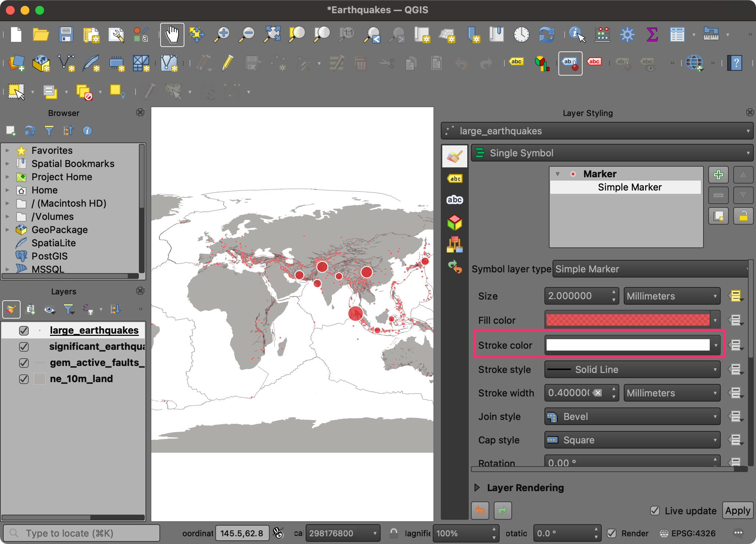Open the Cap style Square dropdown
The image size is (756, 544).
tap(632, 440)
